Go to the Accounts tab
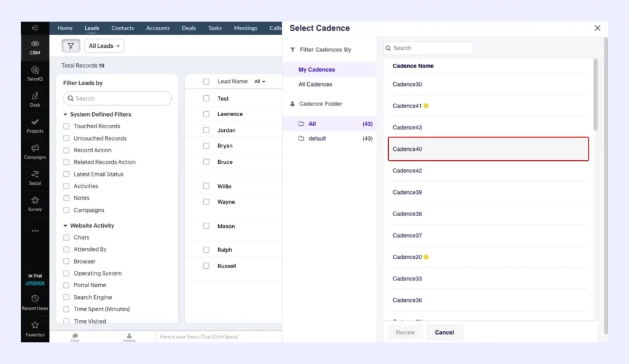 tap(158, 28)
